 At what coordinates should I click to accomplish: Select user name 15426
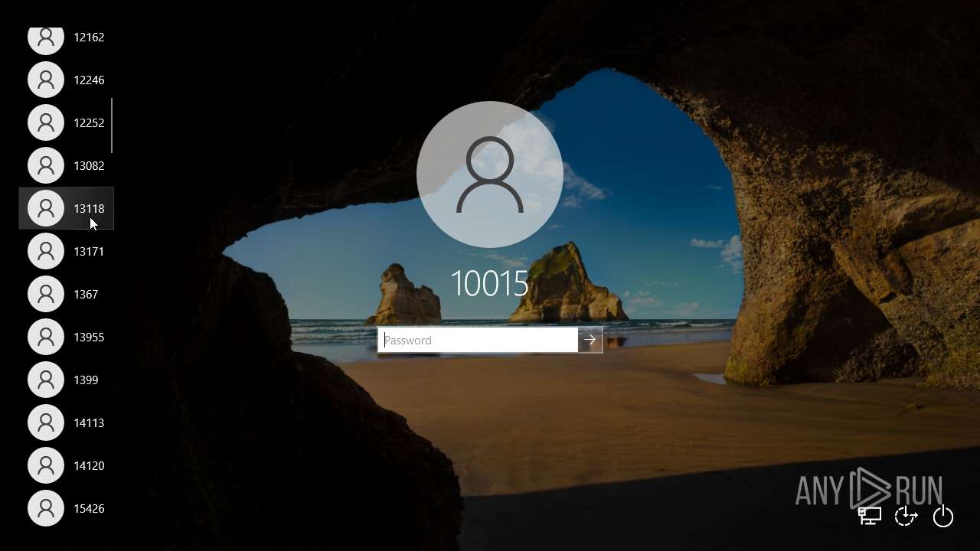(89, 508)
